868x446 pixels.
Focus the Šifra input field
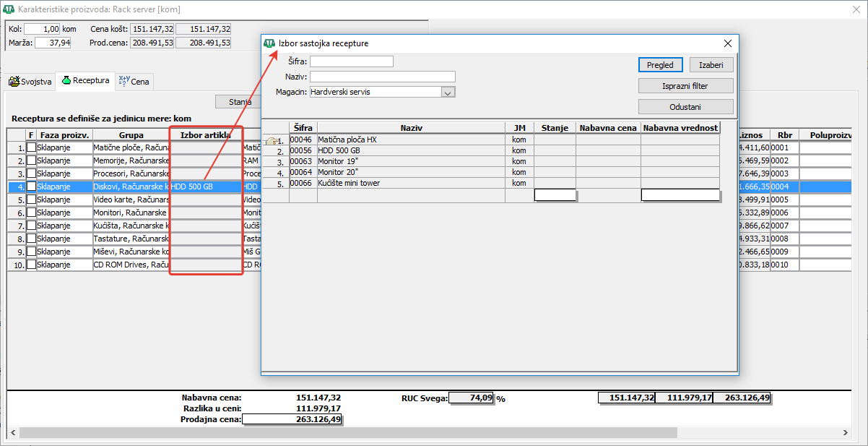click(x=352, y=61)
